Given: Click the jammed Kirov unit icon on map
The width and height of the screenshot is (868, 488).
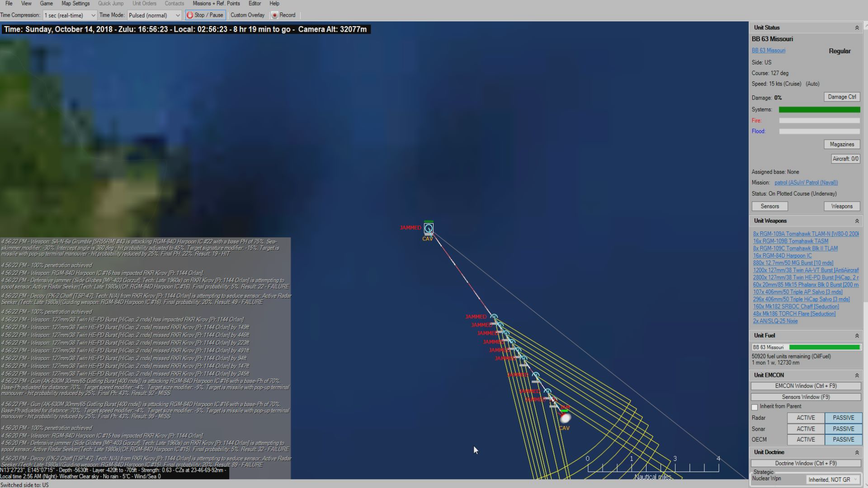Looking at the screenshot, I should point(429,228).
